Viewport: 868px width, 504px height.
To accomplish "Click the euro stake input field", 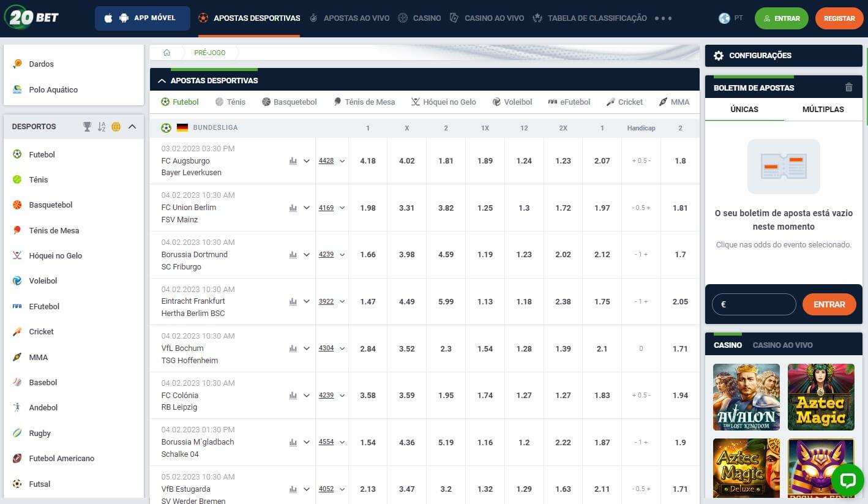I will tap(754, 304).
